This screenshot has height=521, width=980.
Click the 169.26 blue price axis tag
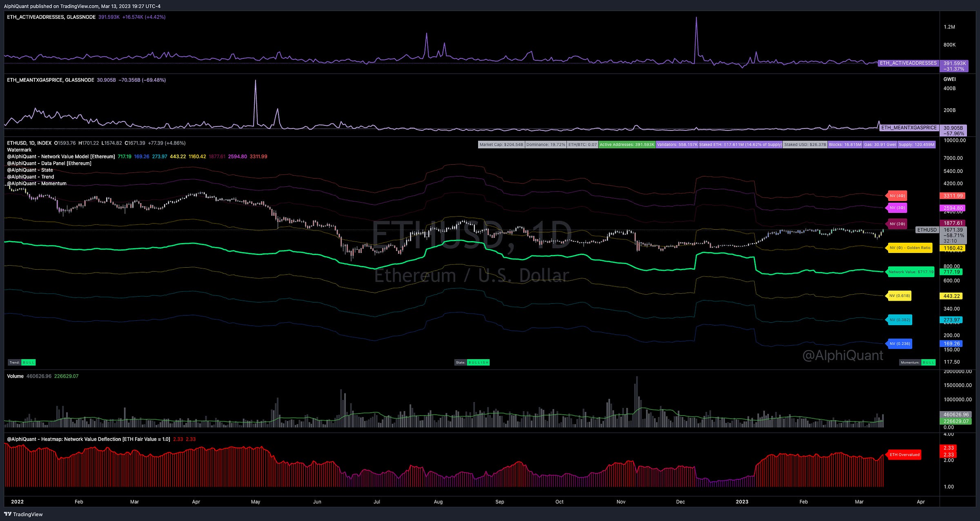(951, 344)
